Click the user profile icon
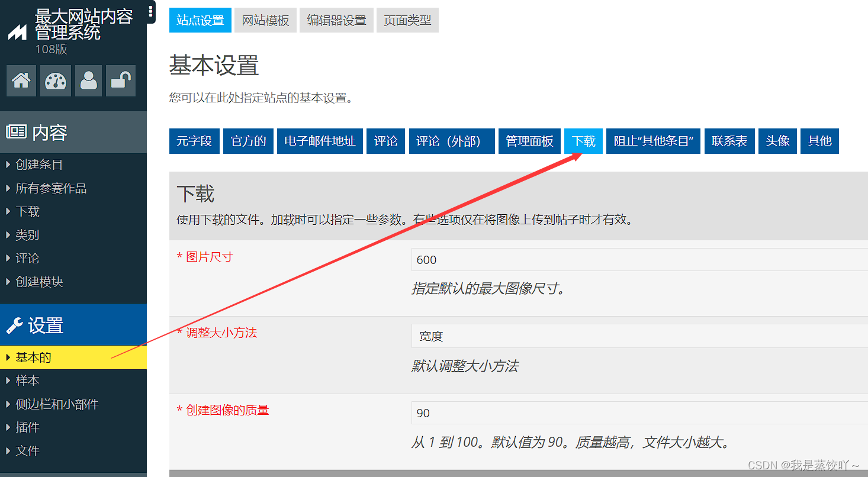Screen dimensions: 868x477 pyautogui.click(x=88, y=80)
